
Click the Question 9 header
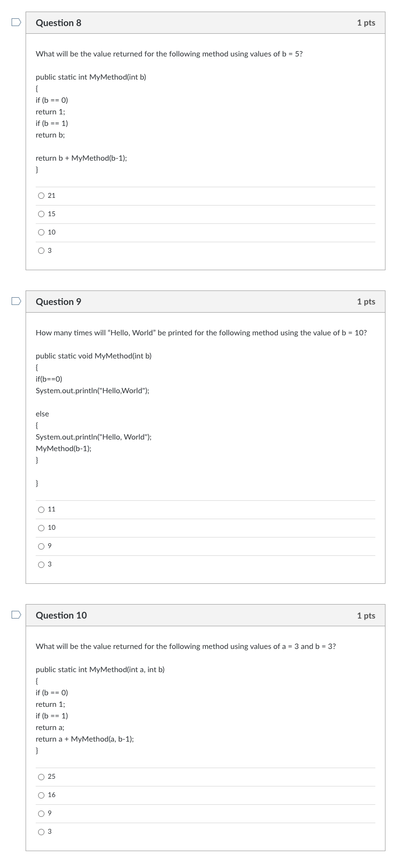[x=58, y=301]
